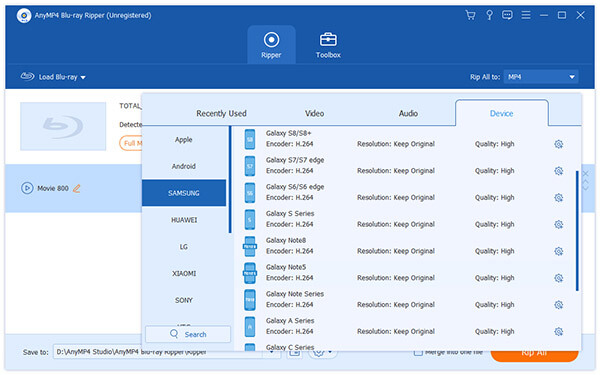Screen dimensions: 600x375
Task: Click the Galaxy A Series phone icon
Action: coord(250,327)
